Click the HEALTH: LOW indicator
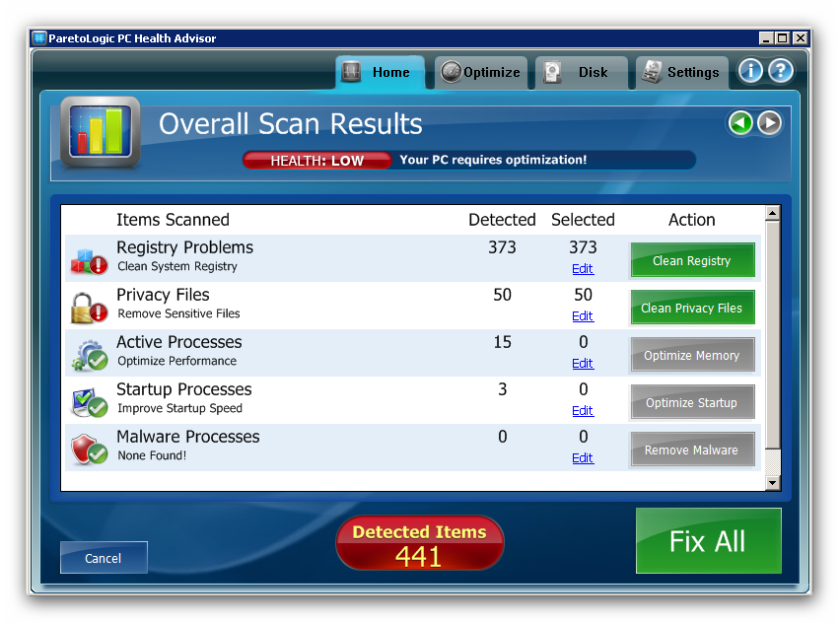 coord(317,160)
